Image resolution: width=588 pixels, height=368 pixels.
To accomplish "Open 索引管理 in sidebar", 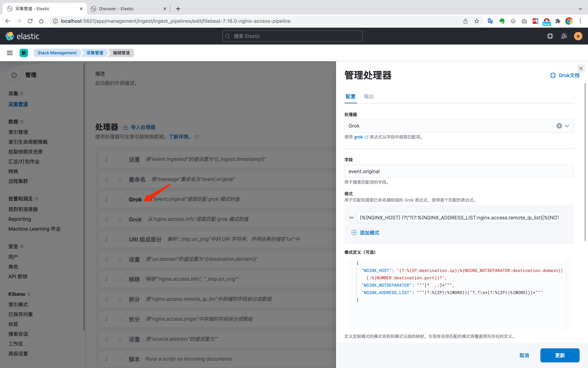I will pos(18,132).
